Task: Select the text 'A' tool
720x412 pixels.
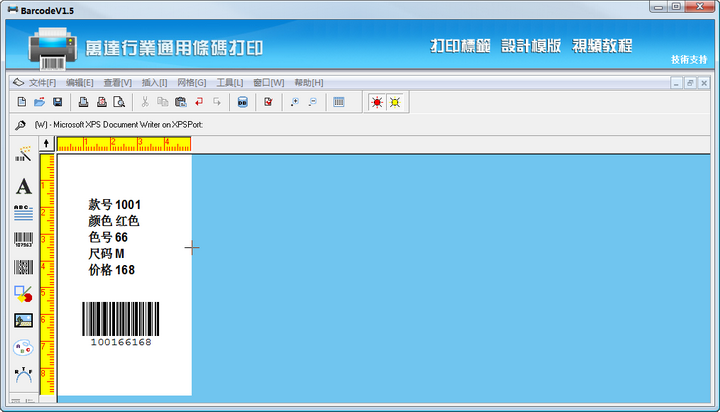Action: click(23, 186)
